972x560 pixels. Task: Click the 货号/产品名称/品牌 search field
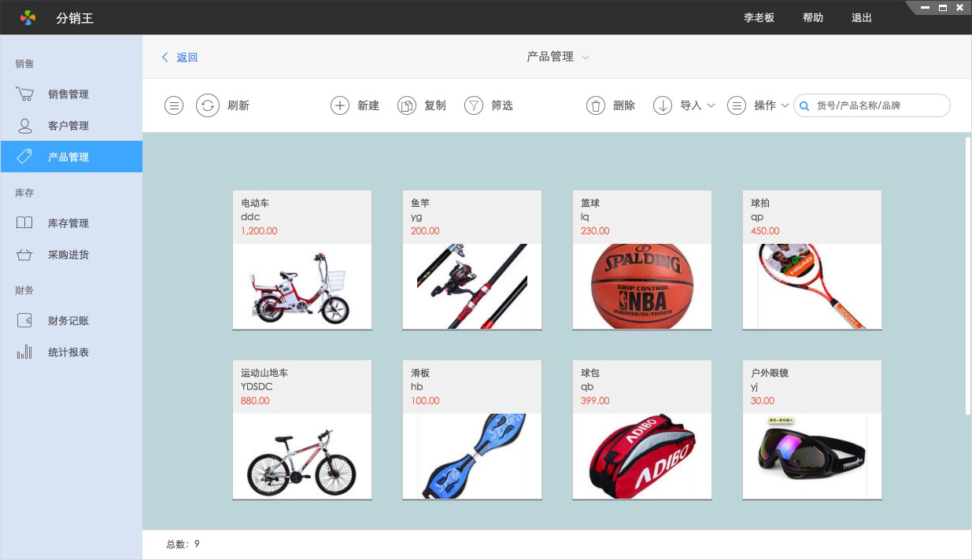point(878,105)
